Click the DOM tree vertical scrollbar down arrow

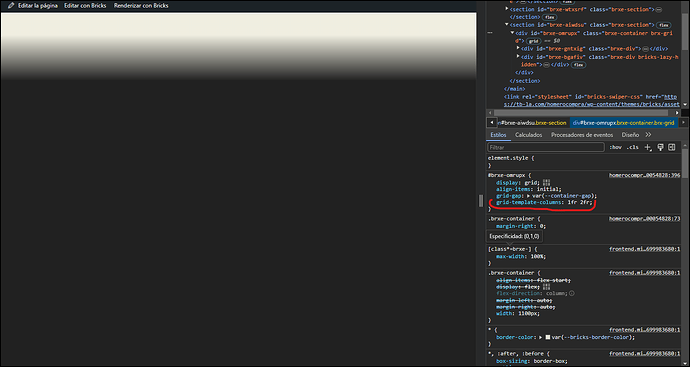click(685, 104)
